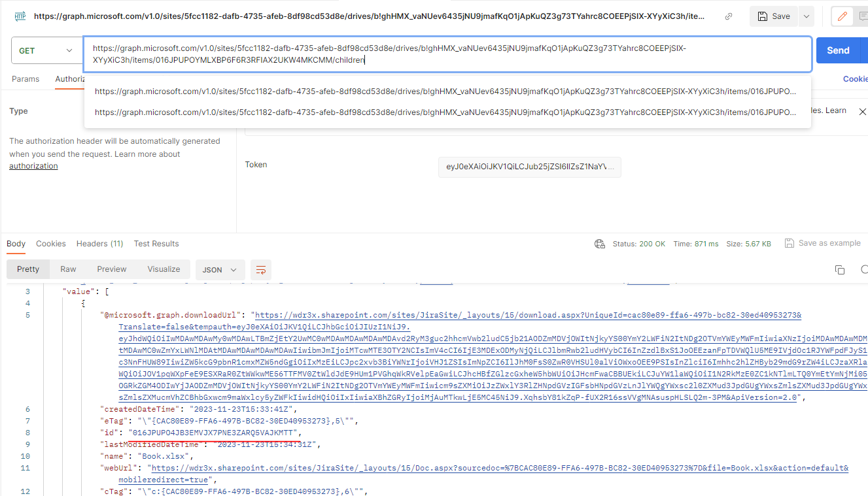Copy the response body using copy icon

pos(839,269)
